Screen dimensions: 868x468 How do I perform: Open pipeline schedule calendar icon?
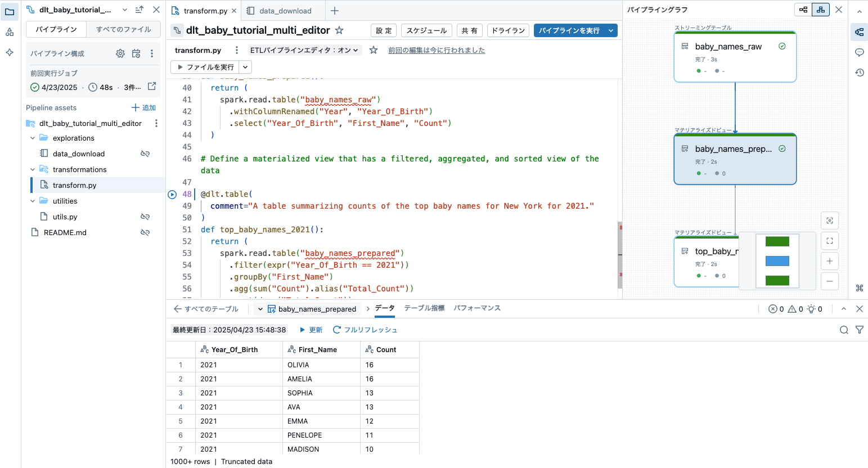[x=136, y=52]
